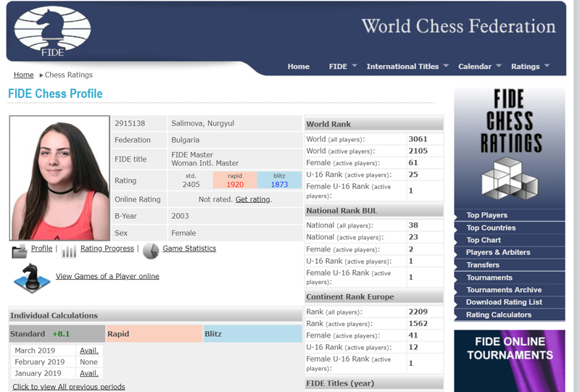
Task: Open Top Players in sidebar
Action: pos(486,215)
